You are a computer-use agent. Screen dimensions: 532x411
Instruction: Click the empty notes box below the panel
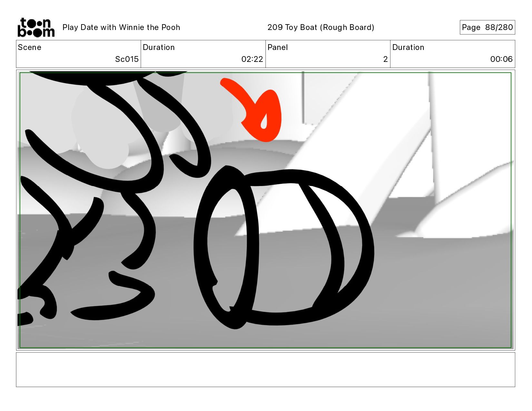[x=265, y=370]
